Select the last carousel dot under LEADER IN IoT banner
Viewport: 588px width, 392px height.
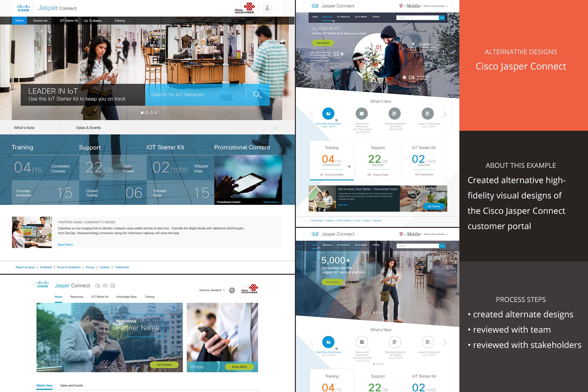point(156,113)
